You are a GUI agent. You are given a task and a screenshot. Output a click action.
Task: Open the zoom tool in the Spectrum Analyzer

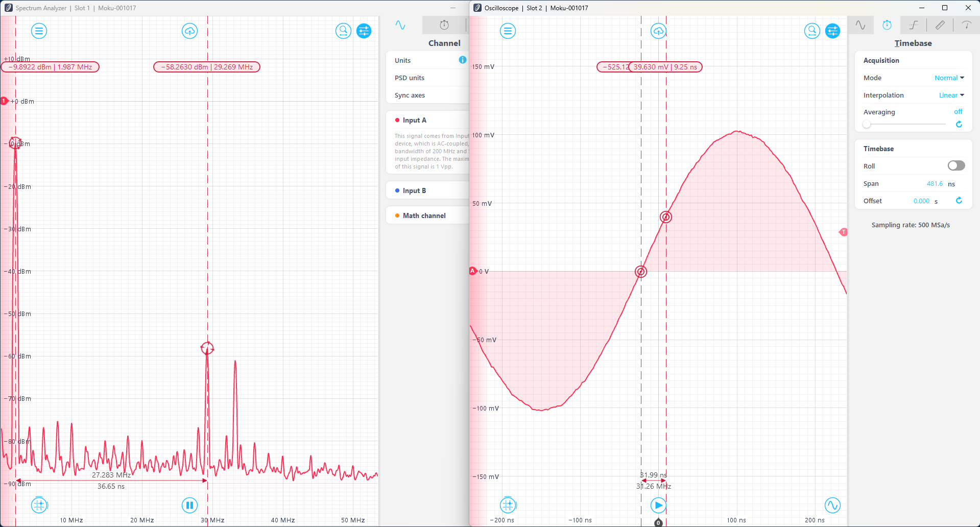[x=343, y=31]
